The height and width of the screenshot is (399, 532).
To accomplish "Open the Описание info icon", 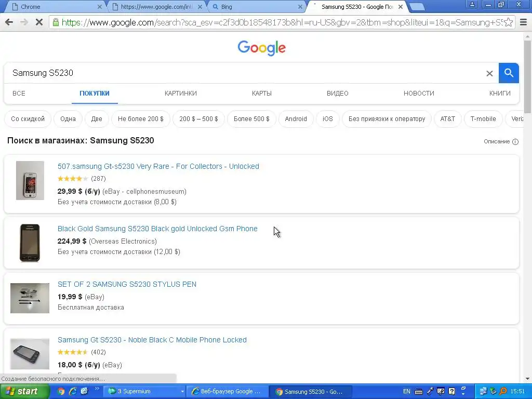I will point(515,142).
